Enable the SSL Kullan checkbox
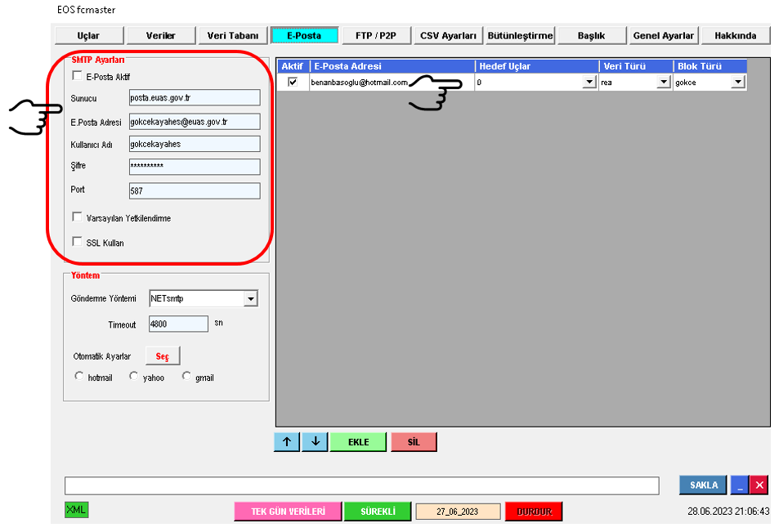779x532 pixels. (77, 241)
